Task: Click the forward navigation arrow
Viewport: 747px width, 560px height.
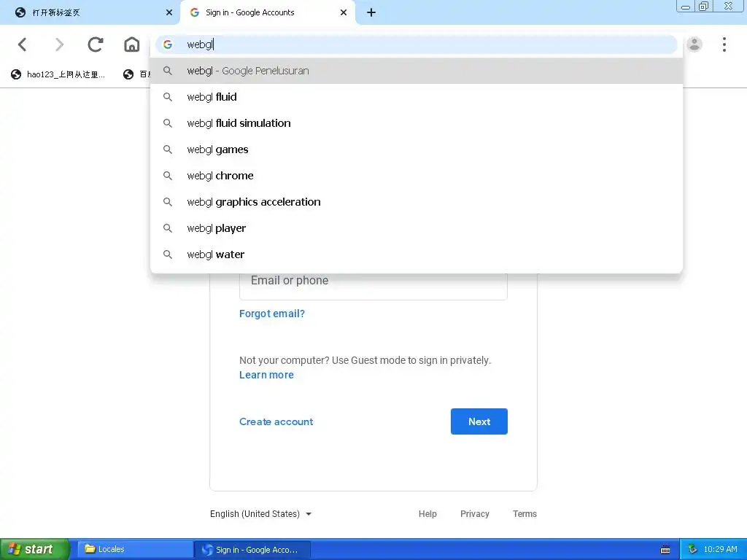Action: pos(59,44)
